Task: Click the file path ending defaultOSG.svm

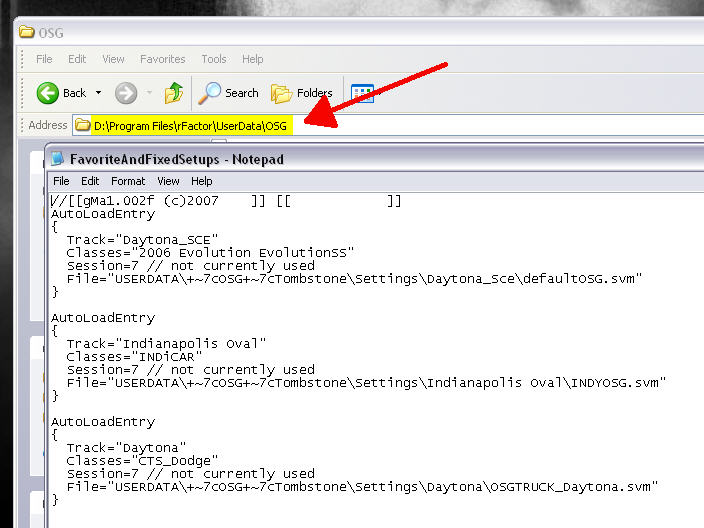Action: [x=354, y=279]
